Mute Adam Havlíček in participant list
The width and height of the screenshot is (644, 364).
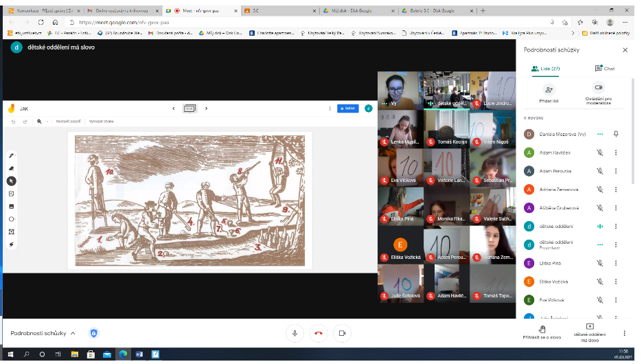coord(599,152)
